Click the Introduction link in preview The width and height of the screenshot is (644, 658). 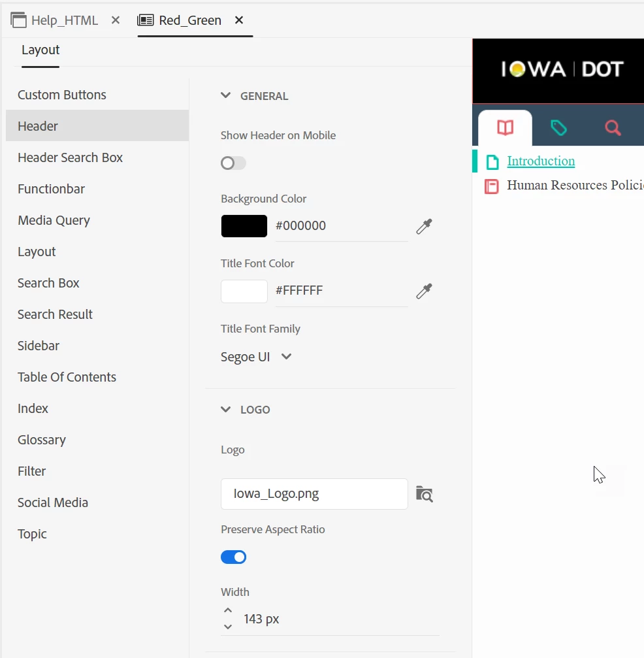pos(541,161)
